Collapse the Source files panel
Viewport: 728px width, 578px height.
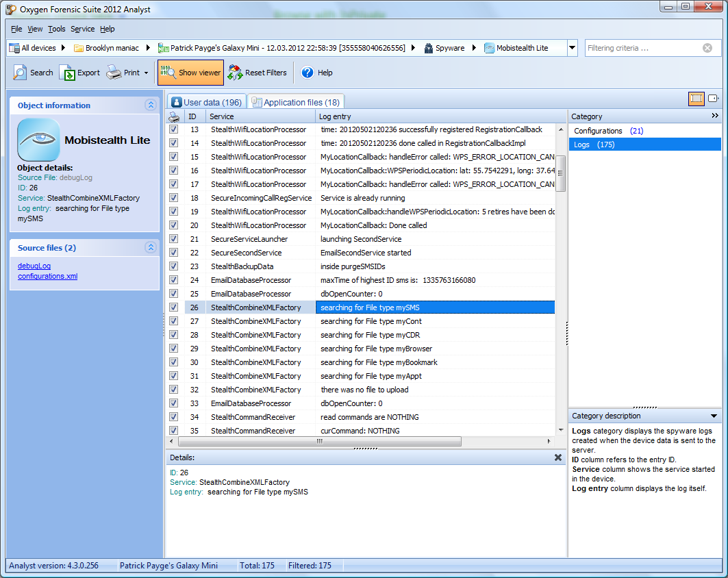(151, 248)
